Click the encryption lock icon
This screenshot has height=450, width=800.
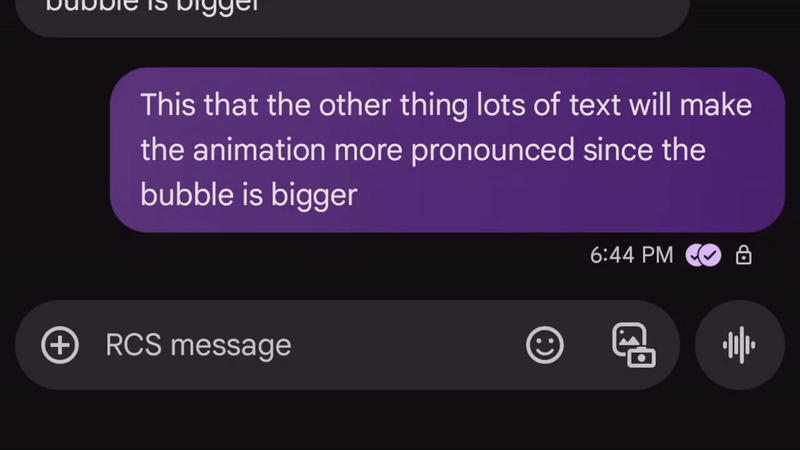(743, 256)
